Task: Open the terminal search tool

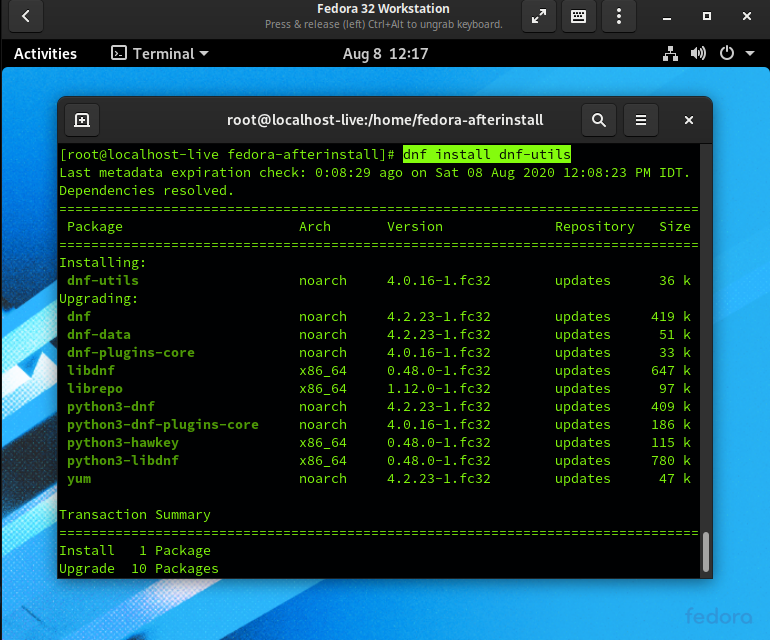Action: coord(599,120)
